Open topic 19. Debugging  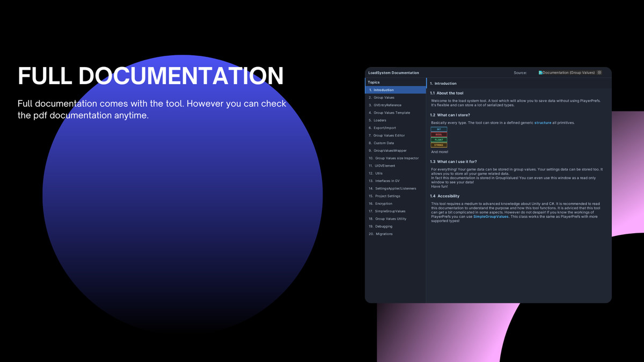click(x=396, y=226)
